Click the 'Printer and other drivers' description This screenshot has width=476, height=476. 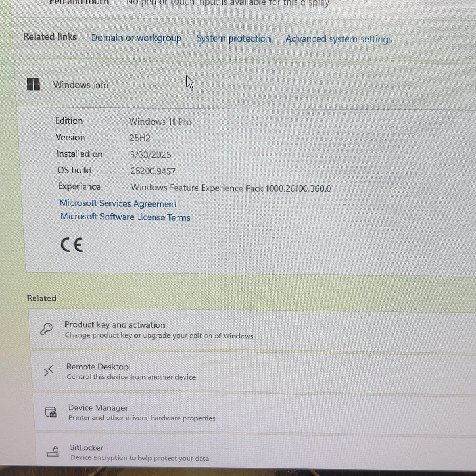(142, 418)
